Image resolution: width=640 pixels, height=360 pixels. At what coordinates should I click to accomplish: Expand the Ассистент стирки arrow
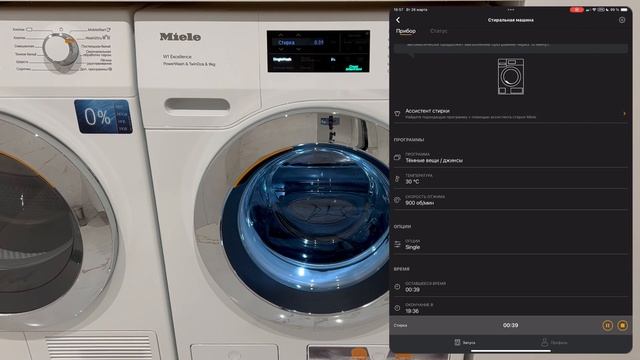[624, 113]
